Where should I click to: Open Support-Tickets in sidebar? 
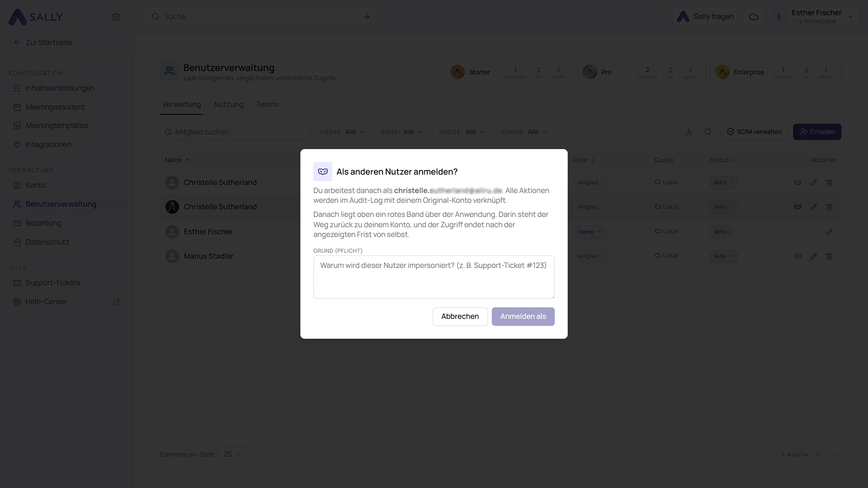point(53,282)
